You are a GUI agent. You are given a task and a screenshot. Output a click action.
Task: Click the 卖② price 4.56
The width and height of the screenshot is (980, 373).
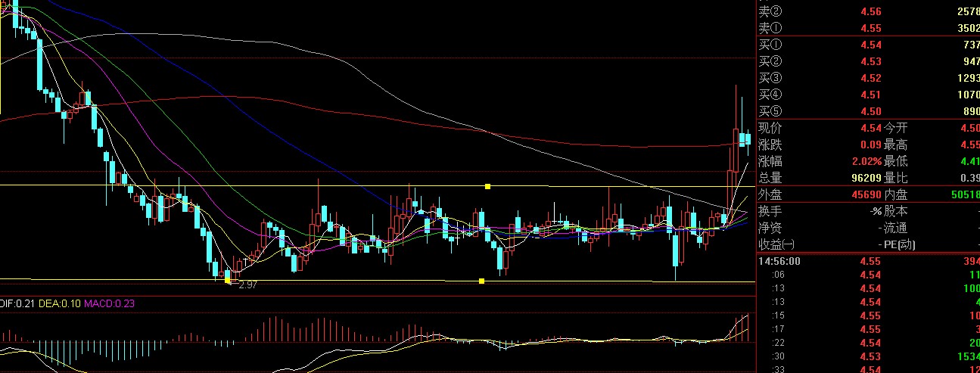pyautogui.click(x=870, y=11)
